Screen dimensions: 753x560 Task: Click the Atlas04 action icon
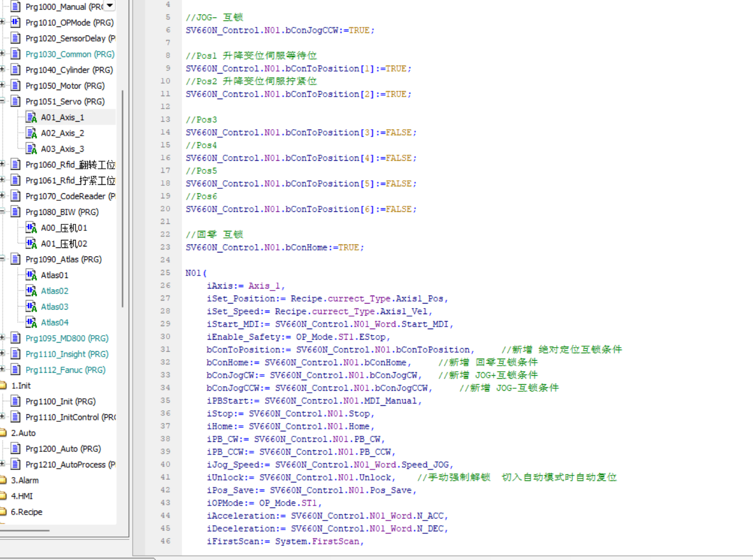coord(31,322)
